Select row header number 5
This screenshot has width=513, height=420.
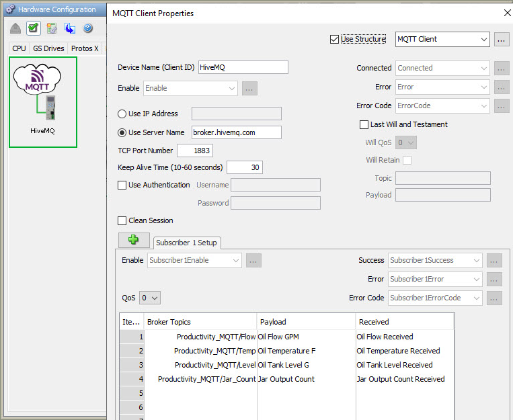132,393
